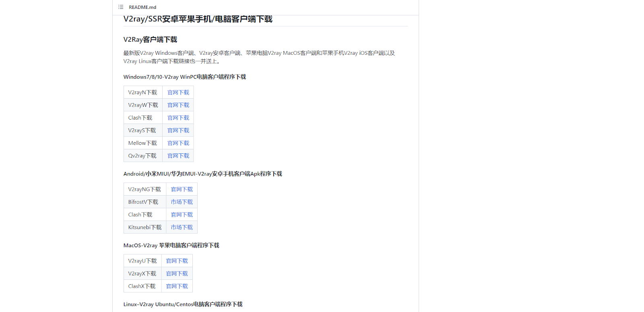644x312 pixels.
Task: Open the Qv2ray official download link
Action: coord(178,156)
